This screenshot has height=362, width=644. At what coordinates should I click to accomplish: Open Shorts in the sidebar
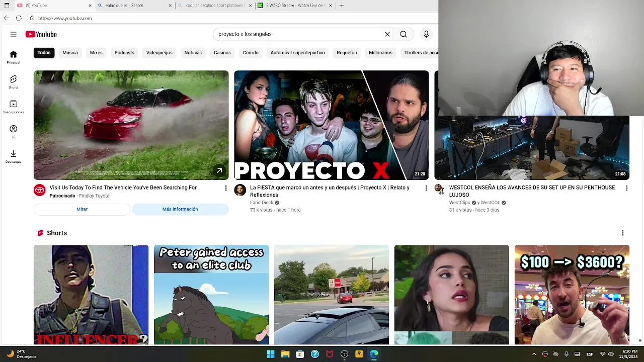tap(14, 82)
